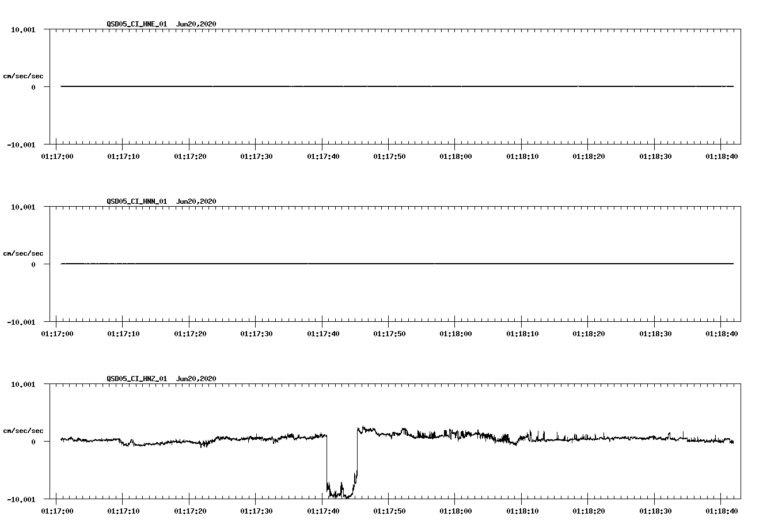Click 01:18:00 time label under HNN plot
Screen dimensions: 782x532
(x=456, y=334)
